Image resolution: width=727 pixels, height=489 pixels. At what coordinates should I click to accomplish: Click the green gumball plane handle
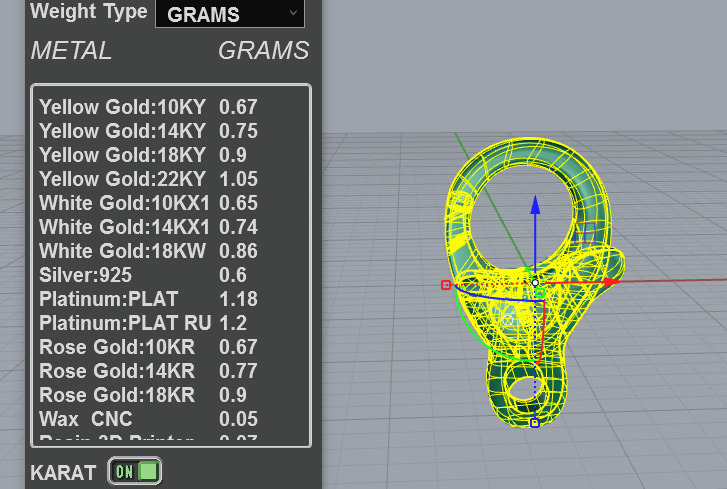(540, 293)
